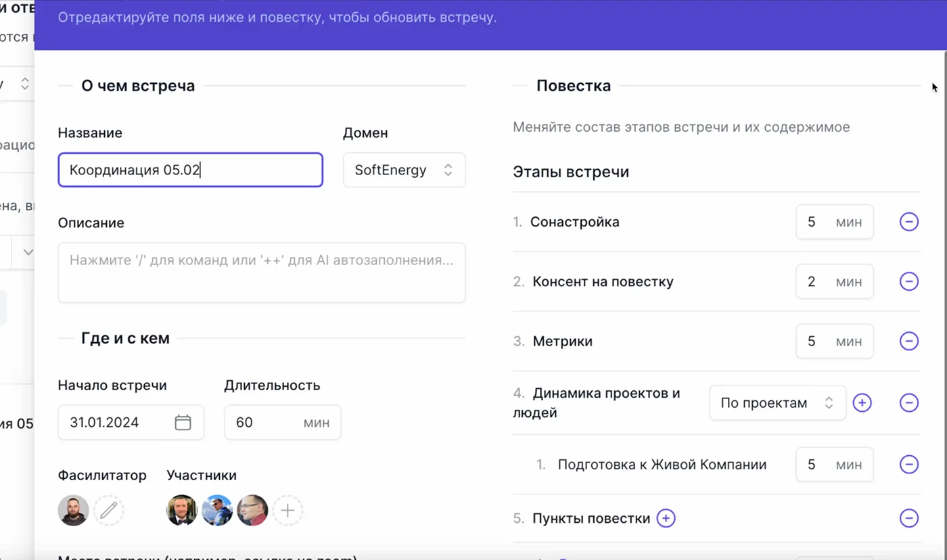Viewport: 947px width, 560px height.
Task: Remove the Динамика проектов и людей stage
Action: [908, 403]
